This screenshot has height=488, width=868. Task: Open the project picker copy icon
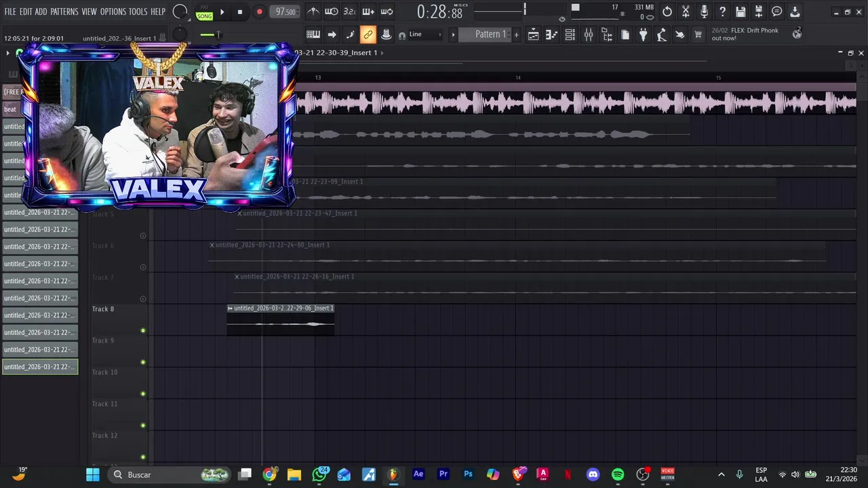pyautogui.click(x=625, y=35)
